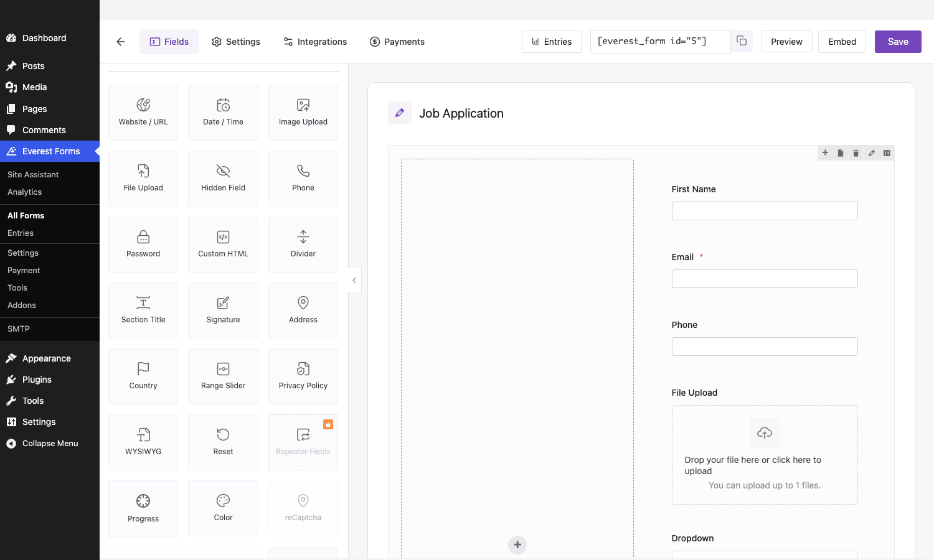This screenshot has width=934, height=560.
Task: Open the Payments tab
Action: pyautogui.click(x=397, y=42)
